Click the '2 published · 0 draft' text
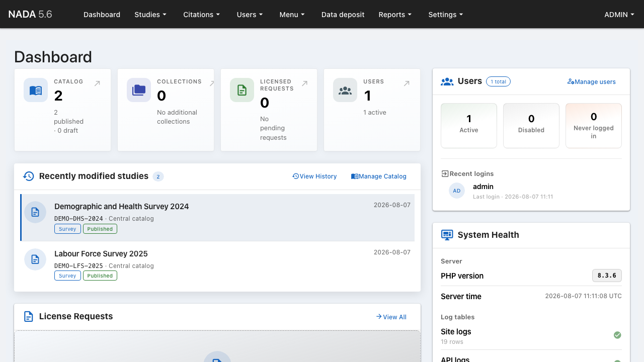The image size is (644, 362). tap(69, 122)
